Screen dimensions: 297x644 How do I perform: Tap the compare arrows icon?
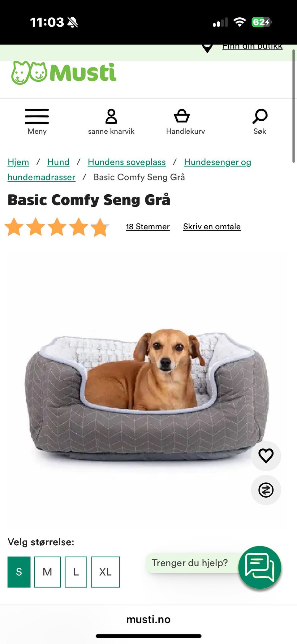(x=266, y=490)
